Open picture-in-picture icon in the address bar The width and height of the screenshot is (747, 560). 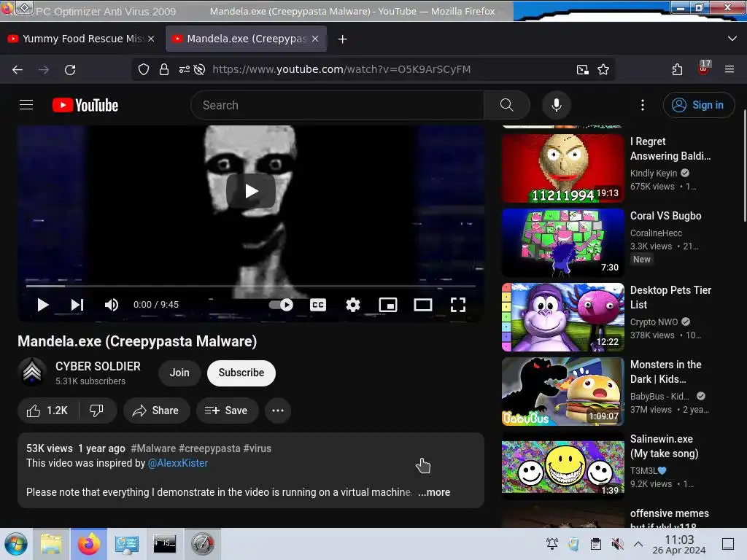(x=582, y=69)
